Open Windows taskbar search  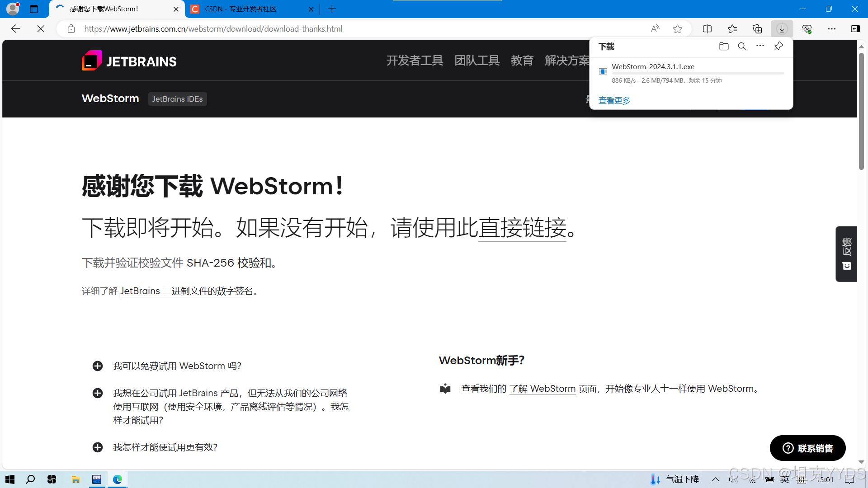[30, 479]
